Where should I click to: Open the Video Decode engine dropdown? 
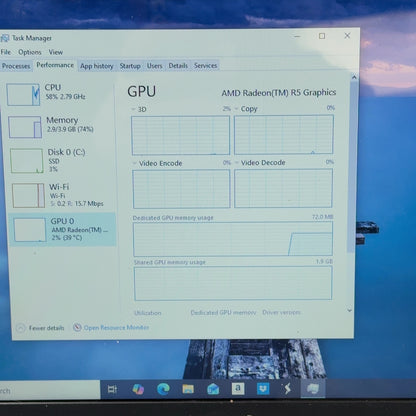click(237, 163)
